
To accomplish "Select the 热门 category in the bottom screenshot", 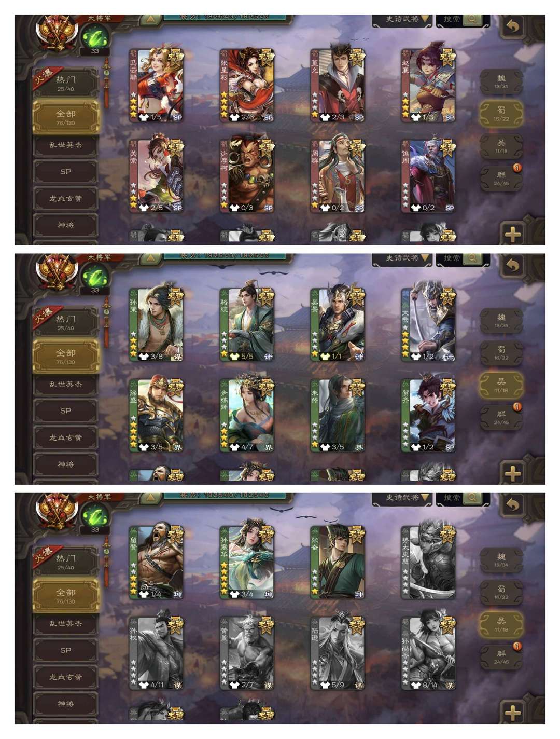I will (66, 561).
